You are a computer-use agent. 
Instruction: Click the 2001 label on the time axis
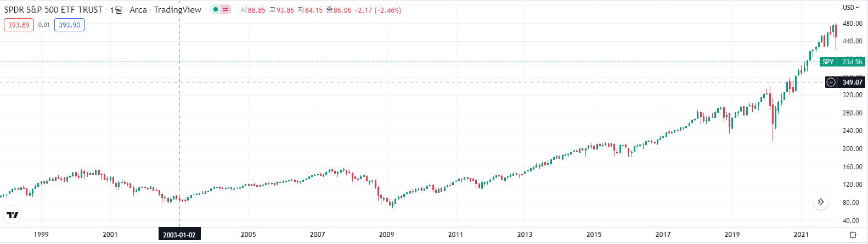(x=110, y=235)
